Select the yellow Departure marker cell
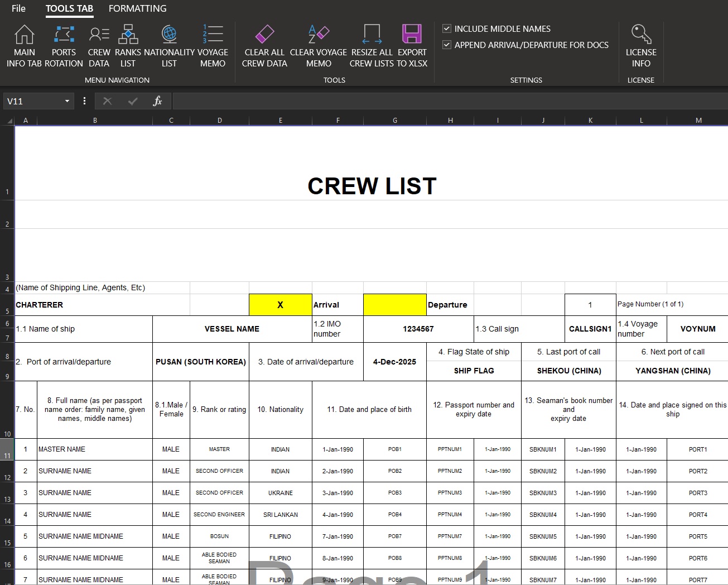The width and height of the screenshot is (728, 585). point(394,305)
